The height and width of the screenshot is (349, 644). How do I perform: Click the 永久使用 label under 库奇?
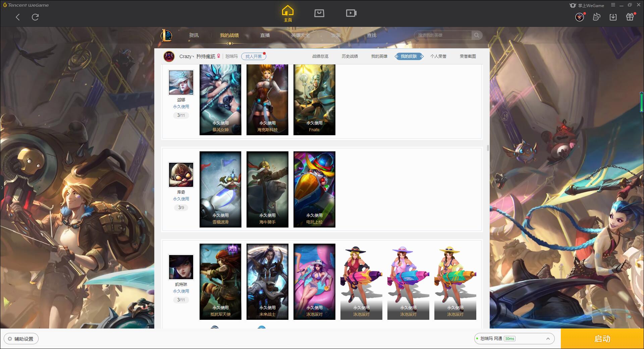(x=181, y=199)
